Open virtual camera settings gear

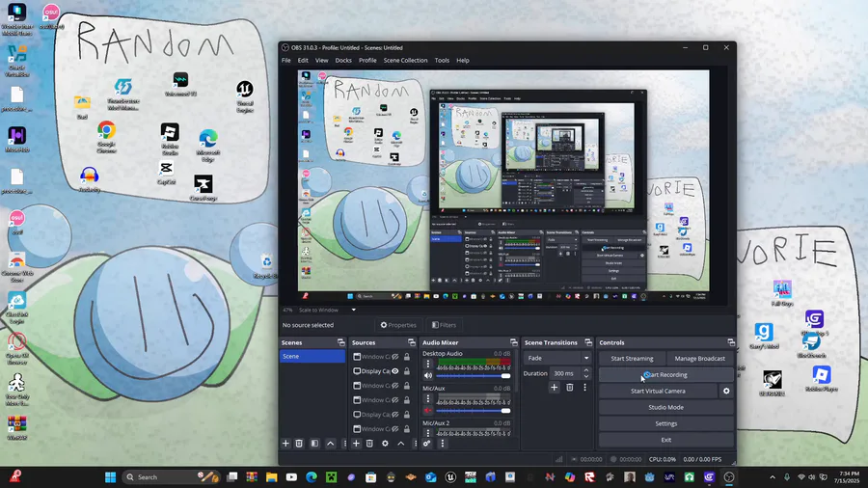point(726,392)
